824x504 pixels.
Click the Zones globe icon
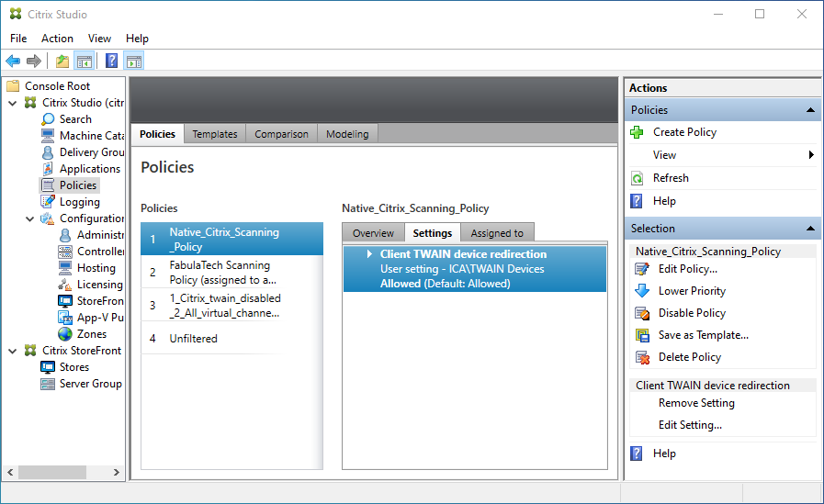(65, 334)
